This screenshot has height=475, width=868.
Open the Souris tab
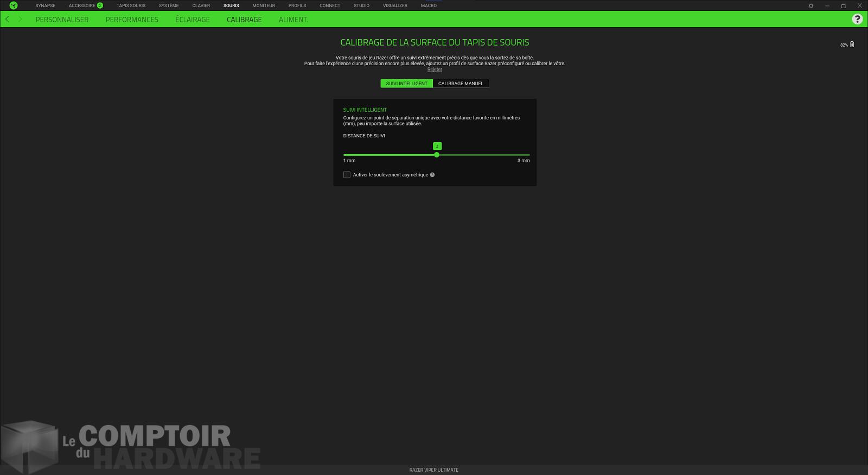point(231,5)
